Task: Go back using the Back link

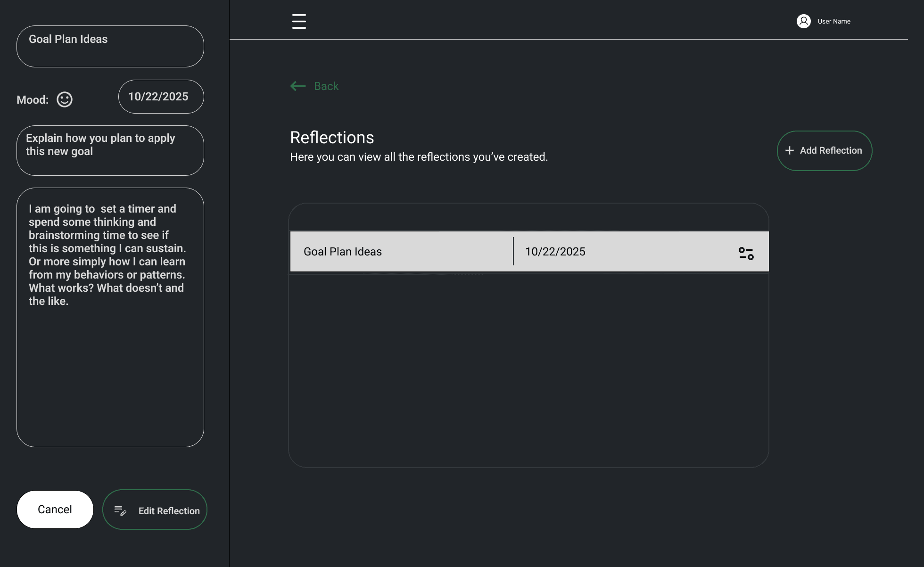Action: (x=326, y=86)
